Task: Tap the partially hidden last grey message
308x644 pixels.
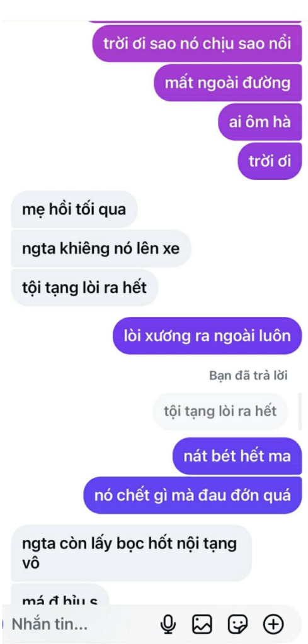Action: (x=59, y=596)
